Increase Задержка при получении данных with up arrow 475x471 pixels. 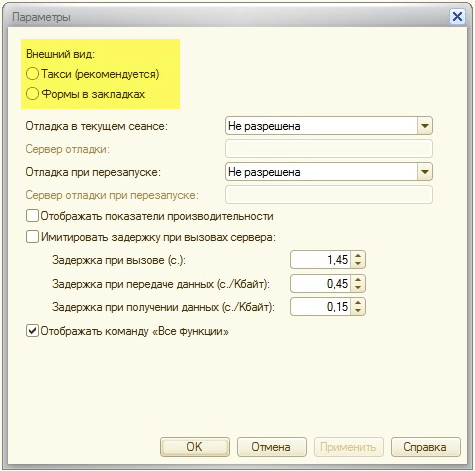tap(358, 303)
